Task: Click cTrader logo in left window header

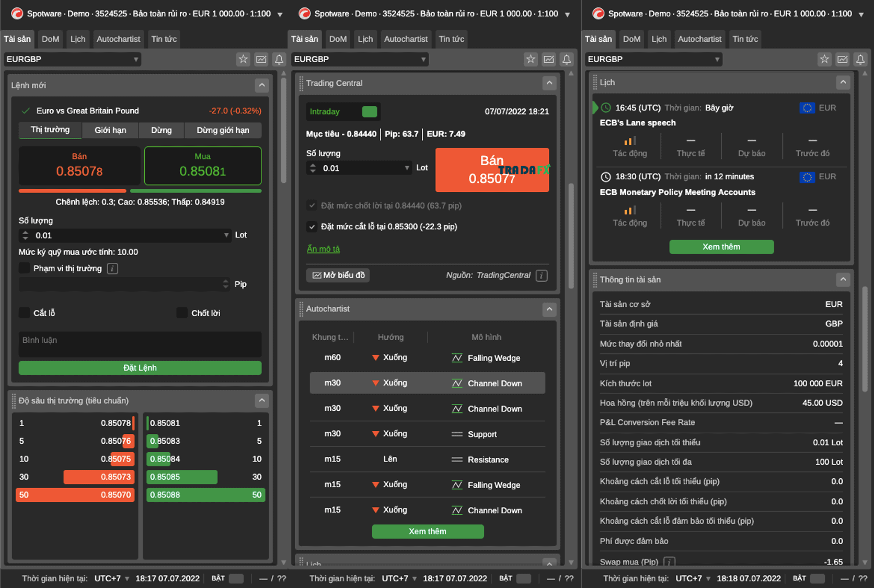Action: click(17, 14)
